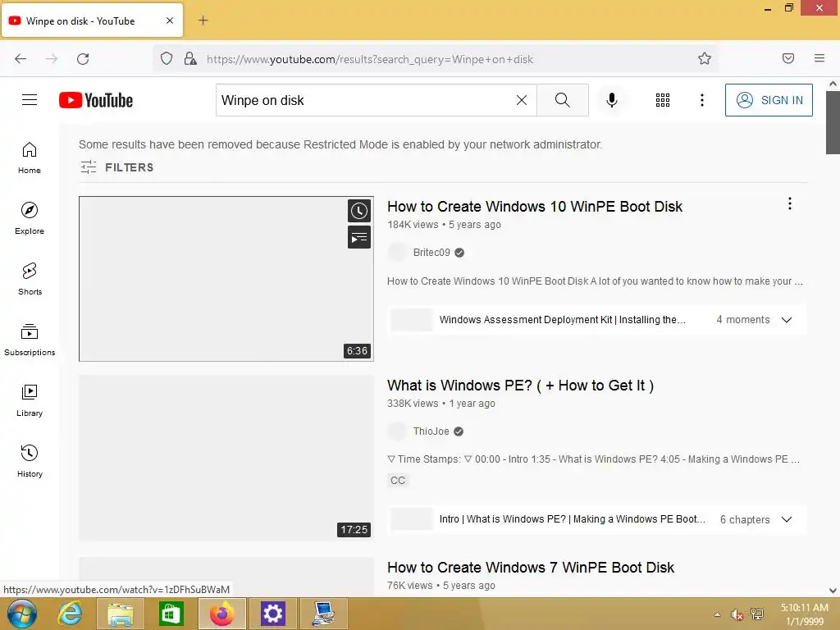
Task: Open the settings gear taskbar app
Action: [x=272, y=614]
